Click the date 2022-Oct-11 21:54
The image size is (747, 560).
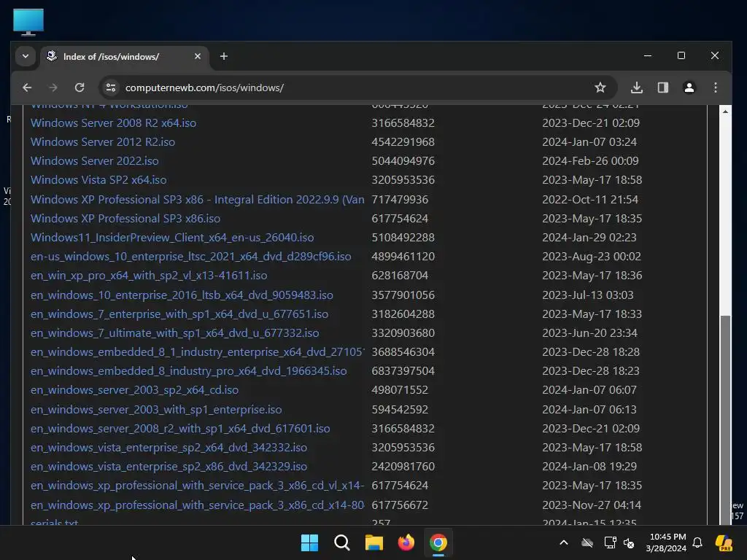coord(589,200)
